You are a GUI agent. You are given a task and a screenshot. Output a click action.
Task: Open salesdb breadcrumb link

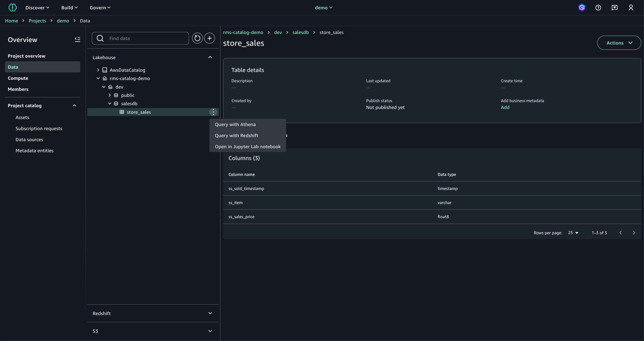point(300,32)
